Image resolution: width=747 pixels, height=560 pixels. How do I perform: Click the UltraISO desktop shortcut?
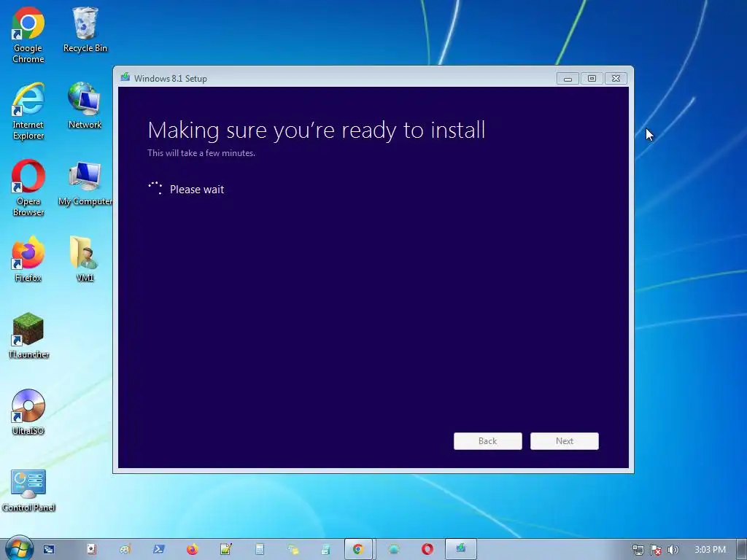pyautogui.click(x=28, y=413)
